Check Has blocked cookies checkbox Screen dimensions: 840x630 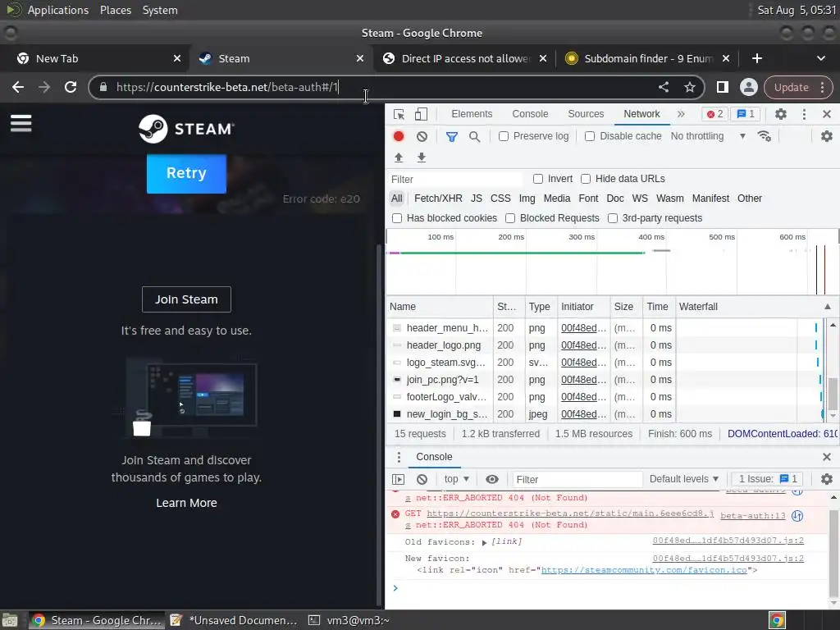(x=397, y=218)
